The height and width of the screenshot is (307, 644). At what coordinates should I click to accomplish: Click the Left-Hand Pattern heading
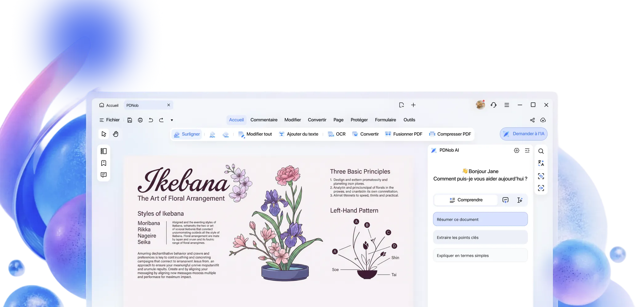coord(354,211)
